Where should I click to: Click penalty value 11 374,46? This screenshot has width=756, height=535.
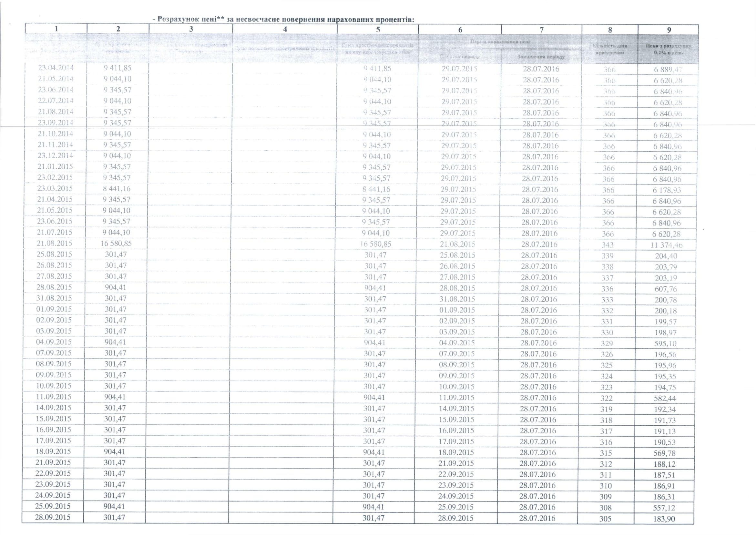point(666,245)
